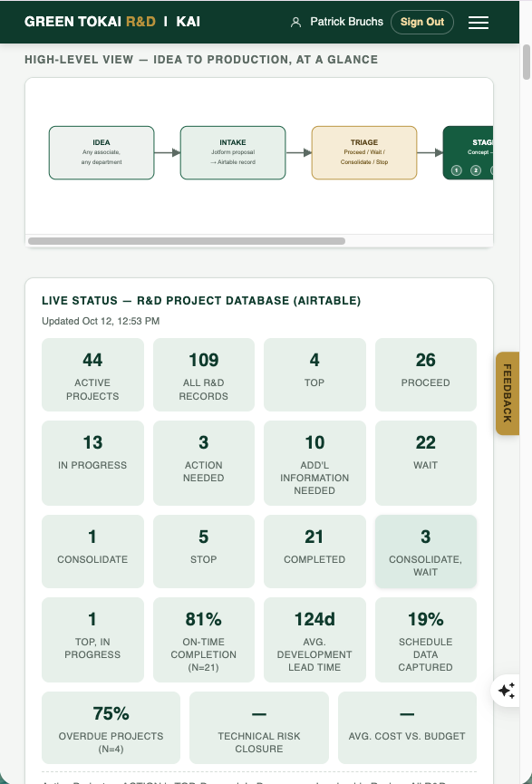Click the flowchart horizontal scrollbar
The height and width of the screenshot is (784, 532).
point(187,241)
